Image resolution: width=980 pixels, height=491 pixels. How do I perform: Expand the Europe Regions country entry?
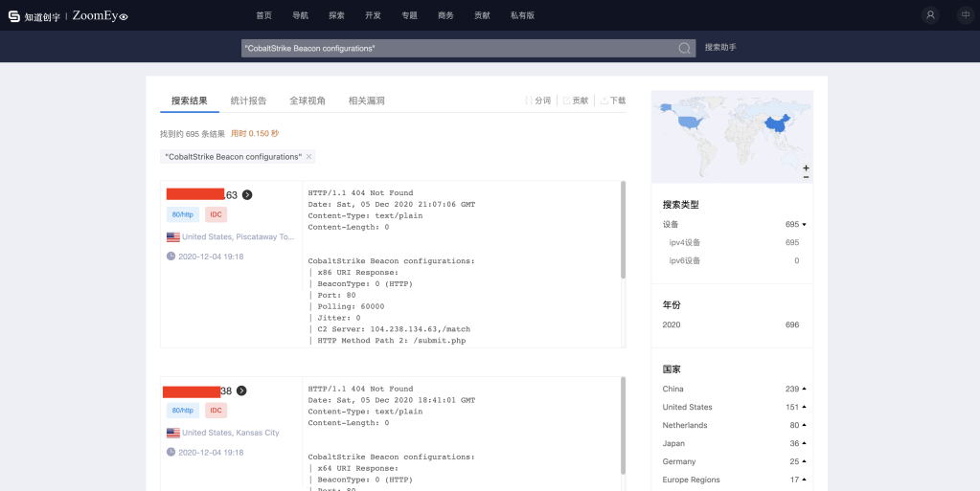tap(805, 480)
